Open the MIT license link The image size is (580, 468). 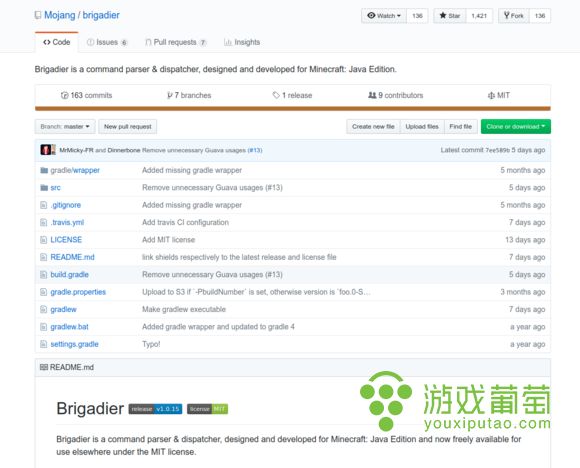pyautogui.click(x=499, y=95)
